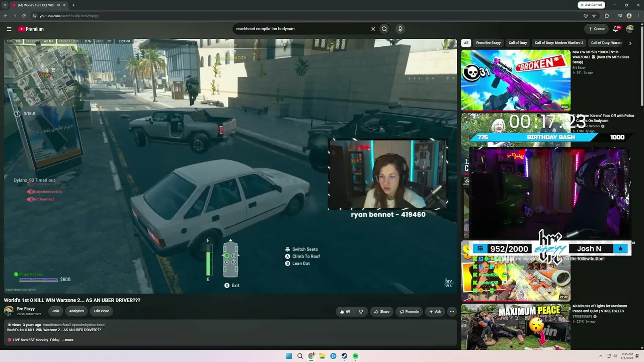Open the tab search dropdown arrow
The image size is (644, 362).
pyautogui.click(x=5, y=5)
